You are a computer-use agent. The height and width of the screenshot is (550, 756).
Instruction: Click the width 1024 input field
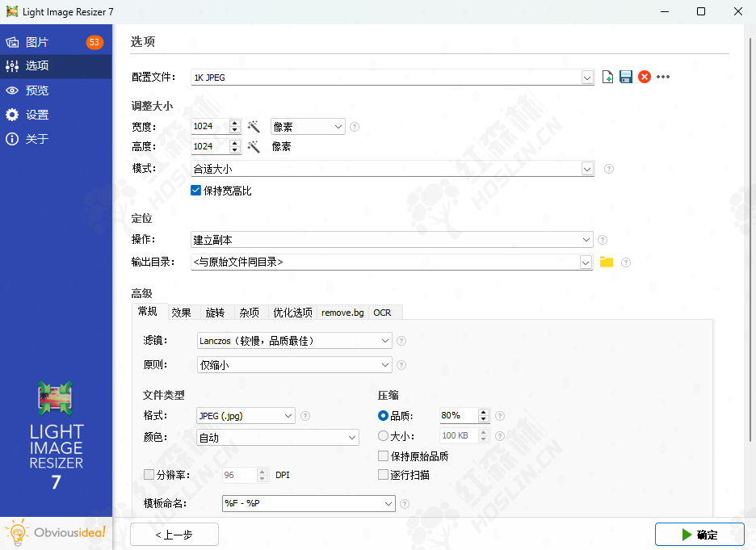click(x=210, y=126)
